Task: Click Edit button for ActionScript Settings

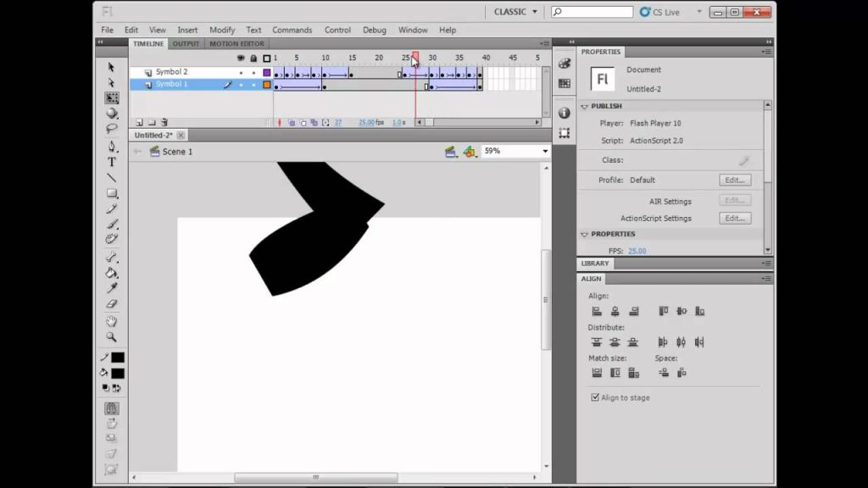Action: [x=735, y=219]
